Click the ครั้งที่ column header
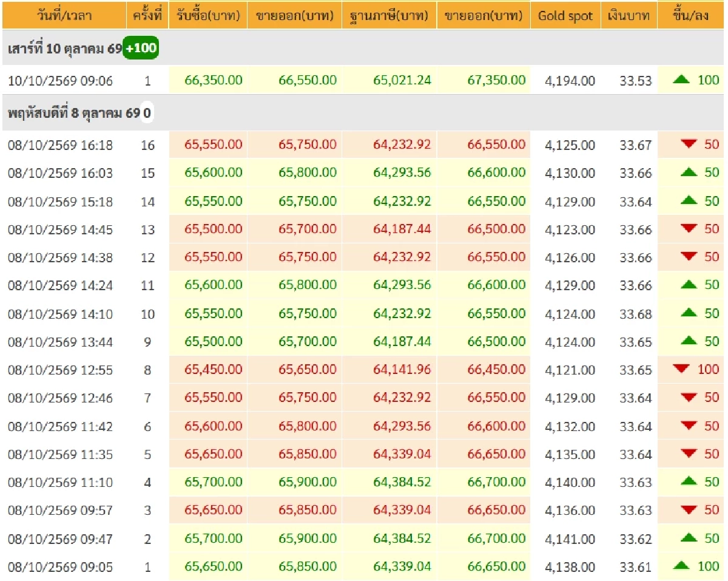Image resolution: width=728 pixels, height=581 pixels. tap(147, 15)
